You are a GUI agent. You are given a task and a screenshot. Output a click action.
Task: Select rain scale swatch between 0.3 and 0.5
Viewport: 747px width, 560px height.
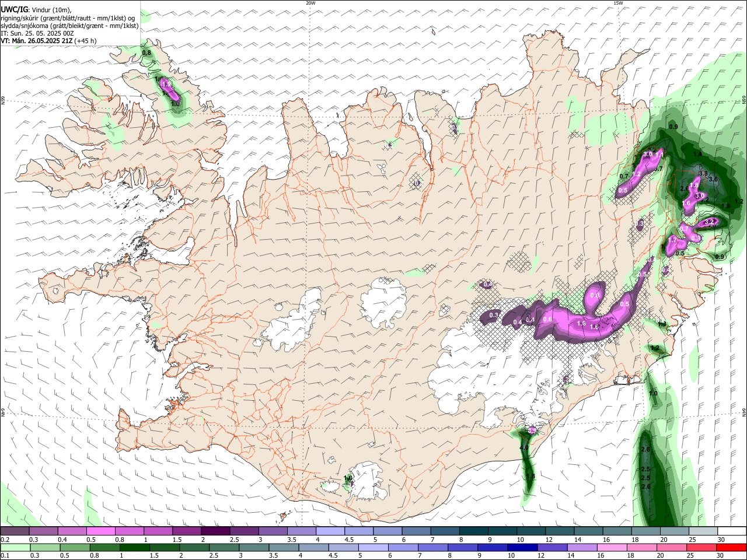(x=44, y=547)
